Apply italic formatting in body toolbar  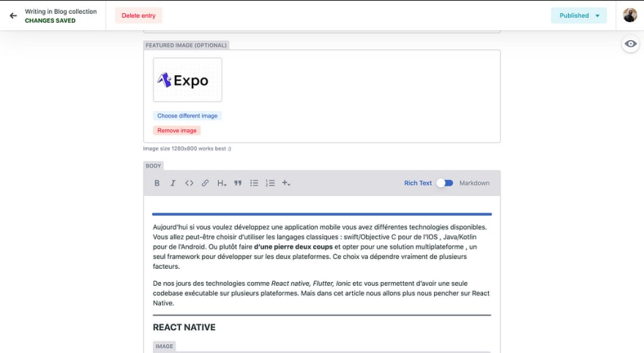[x=173, y=183]
